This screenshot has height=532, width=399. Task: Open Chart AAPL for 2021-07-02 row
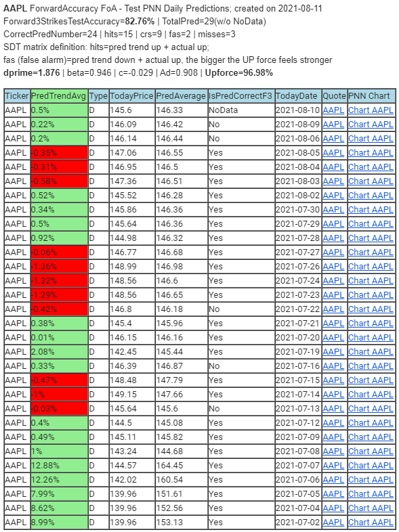pos(371,523)
